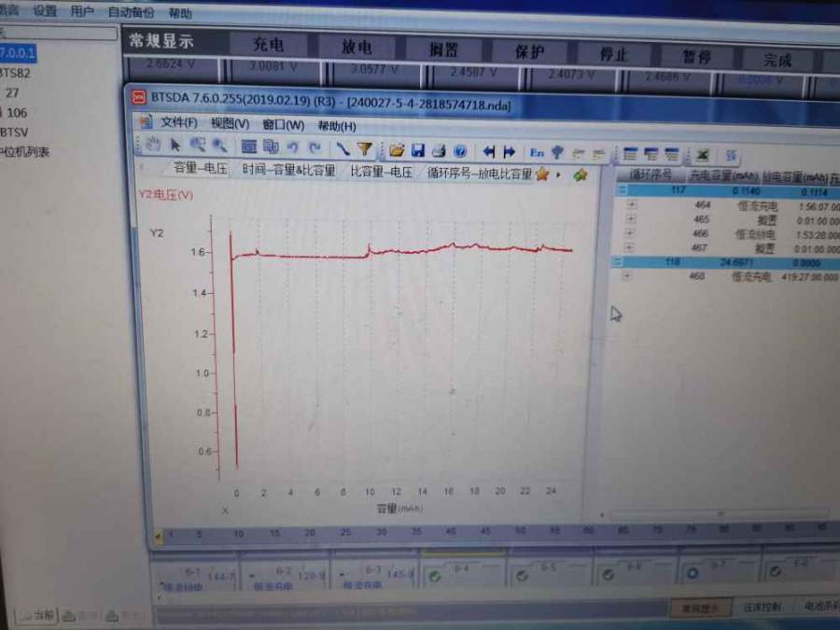The image size is (840, 630).
Task: Click the blue floppy disk save icon
Action: click(x=418, y=150)
